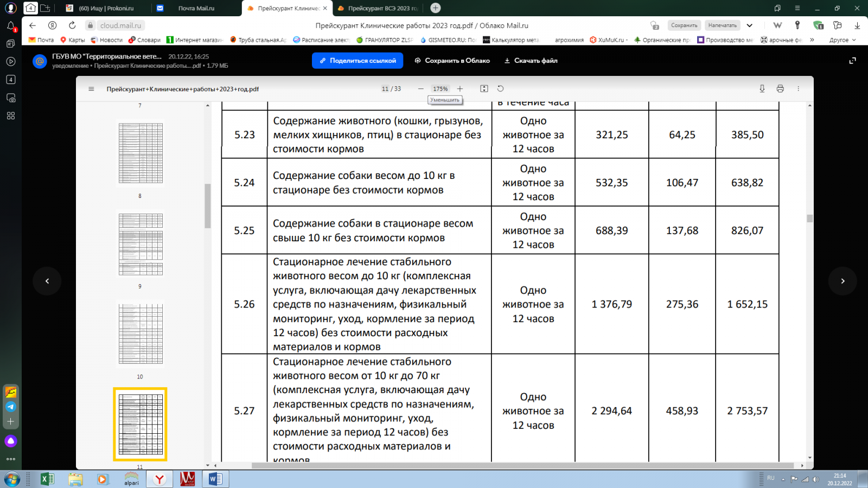Expand the 'Другое' bookmarks folder

[842, 40]
